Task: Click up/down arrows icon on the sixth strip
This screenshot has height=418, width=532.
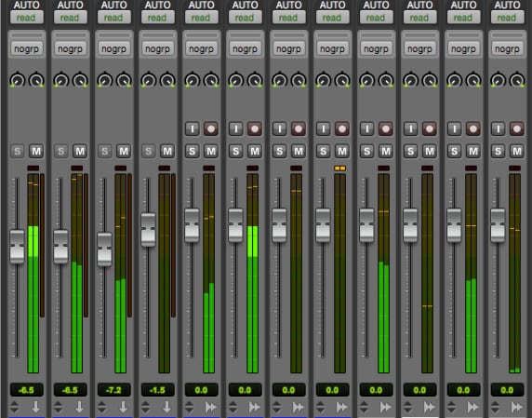Action: click(x=233, y=407)
